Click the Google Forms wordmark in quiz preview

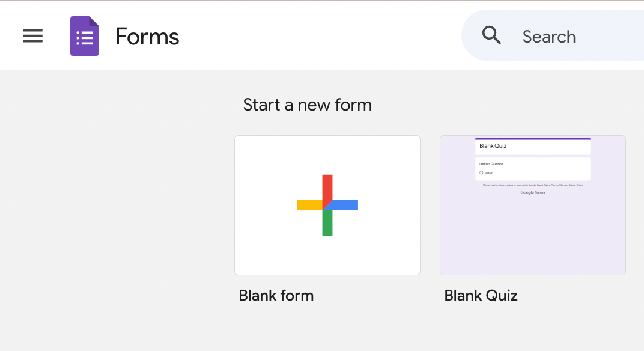(x=532, y=192)
